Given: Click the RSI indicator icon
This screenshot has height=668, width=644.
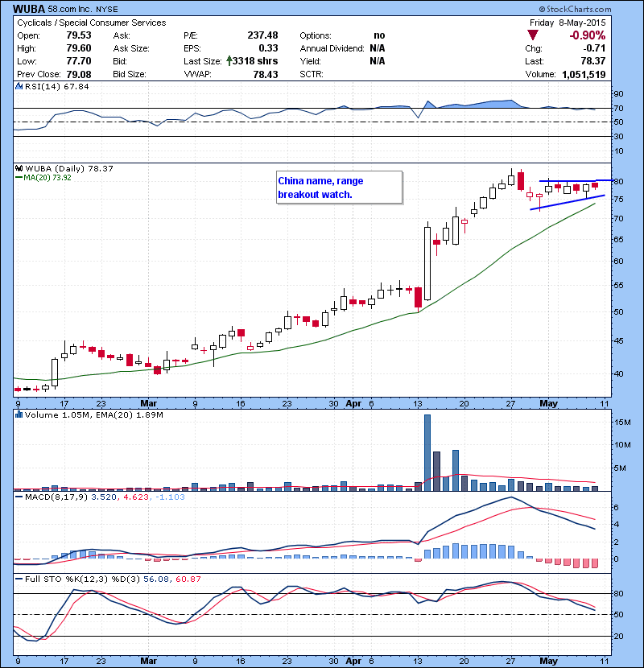Looking at the screenshot, I should click(19, 86).
